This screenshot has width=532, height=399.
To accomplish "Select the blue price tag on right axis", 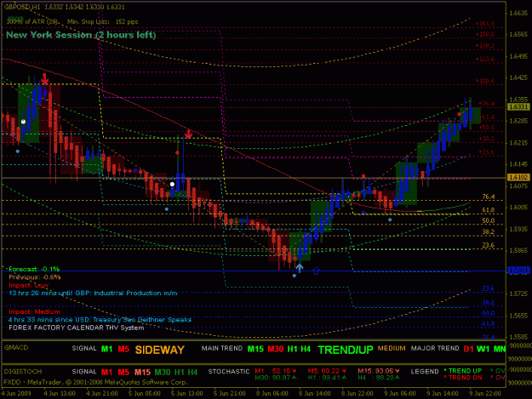I will 518,271.
